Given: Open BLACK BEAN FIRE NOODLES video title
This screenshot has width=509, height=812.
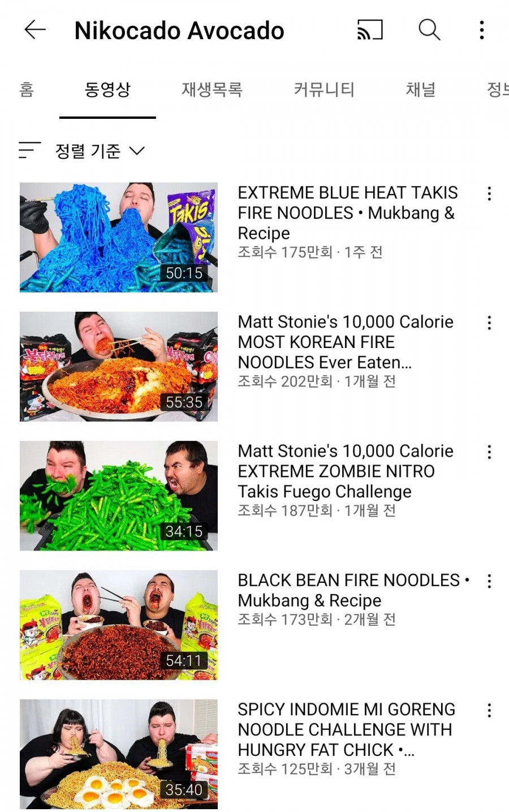Looking at the screenshot, I should tap(353, 590).
